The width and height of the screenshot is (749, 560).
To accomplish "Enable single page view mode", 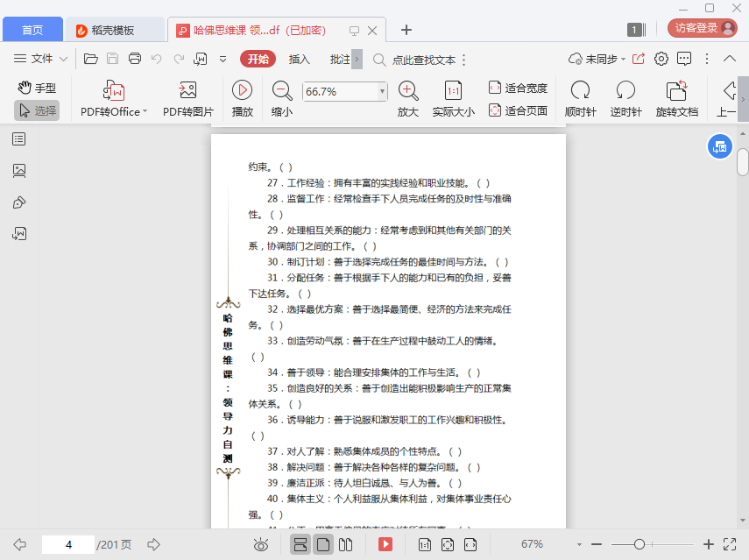I will tap(323, 544).
